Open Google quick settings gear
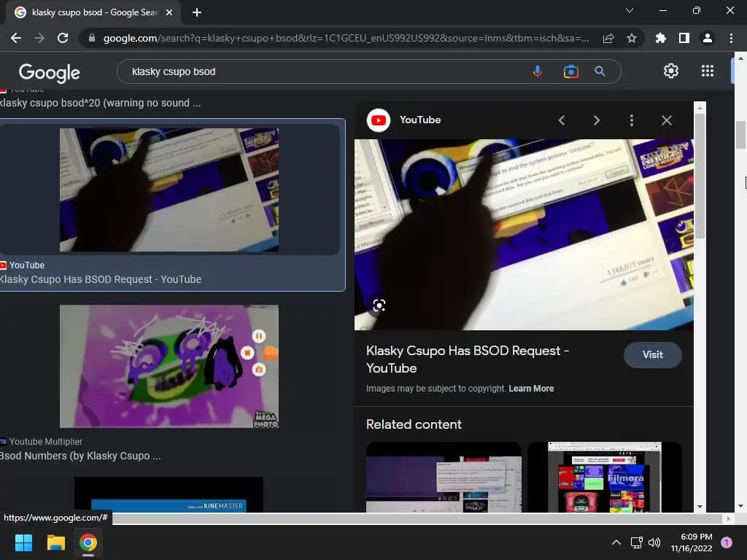The height and width of the screenshot is (560, 747). point(671,71)
